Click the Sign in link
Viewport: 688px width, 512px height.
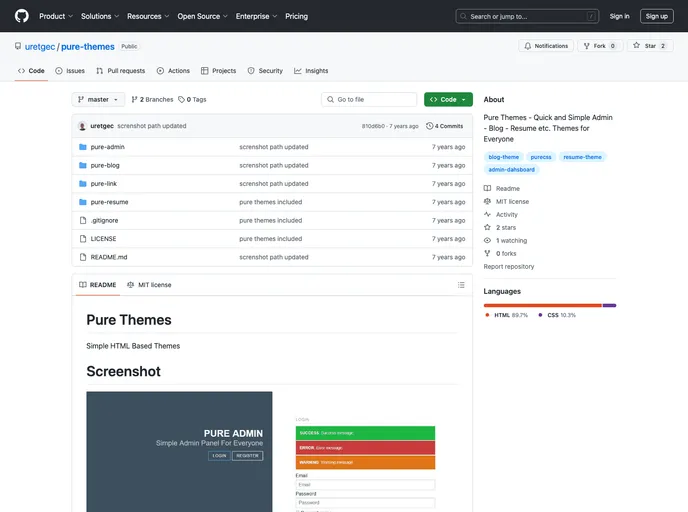click(620, 16)
